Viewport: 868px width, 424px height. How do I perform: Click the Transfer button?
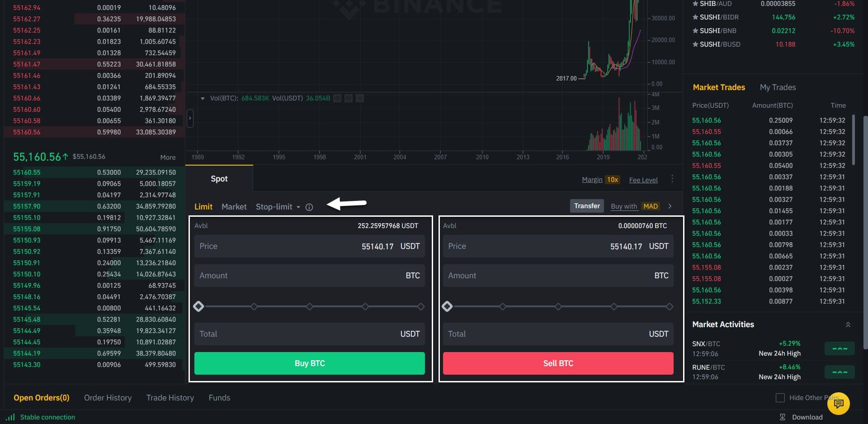587,206
